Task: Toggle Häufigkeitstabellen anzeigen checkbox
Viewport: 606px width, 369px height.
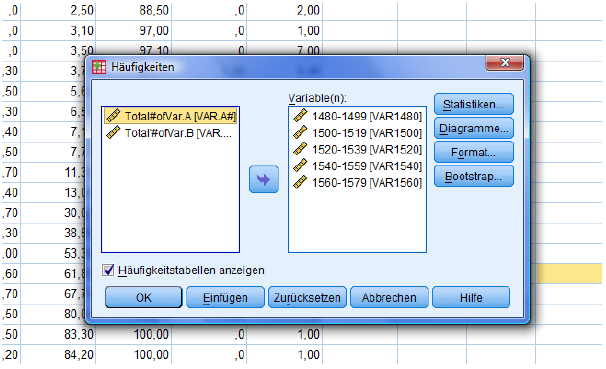Action: (x=108, y=270)
